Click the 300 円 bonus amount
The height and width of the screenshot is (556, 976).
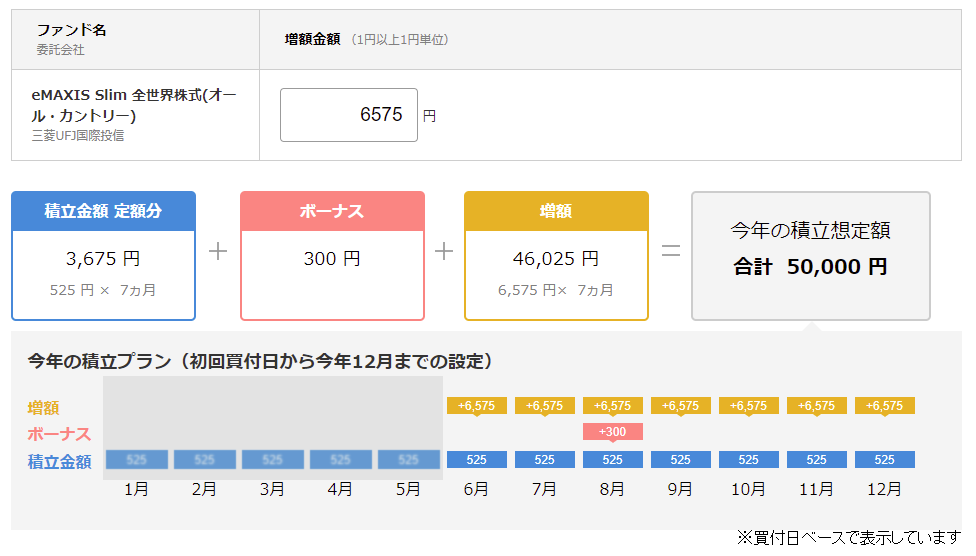tap(332, 258)
